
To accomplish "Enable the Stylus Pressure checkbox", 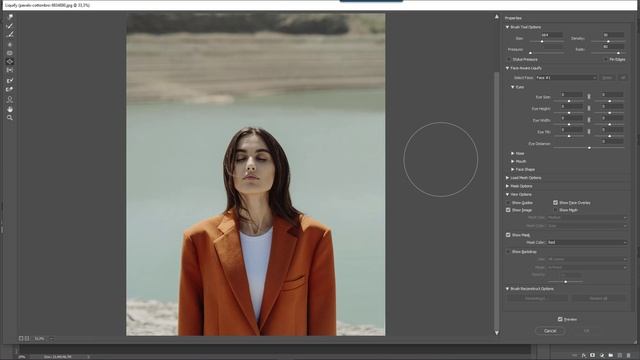I will pos(509,60).
